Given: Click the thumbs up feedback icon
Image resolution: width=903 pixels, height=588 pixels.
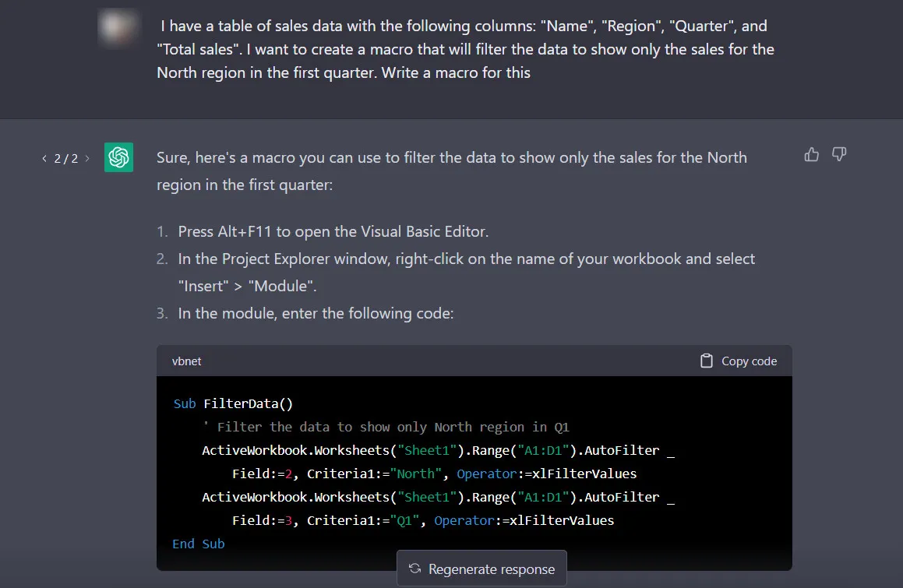Looking at the screenshot, I should click(x=811, y=155).
